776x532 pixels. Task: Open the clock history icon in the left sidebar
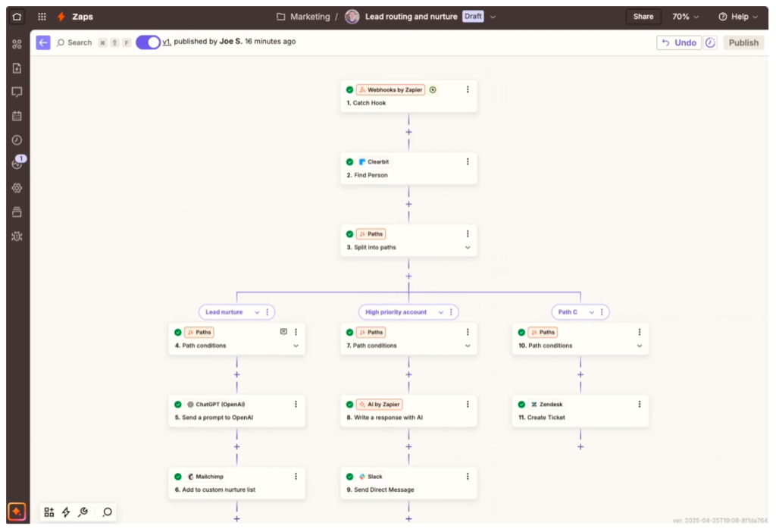tap(17, 140)
